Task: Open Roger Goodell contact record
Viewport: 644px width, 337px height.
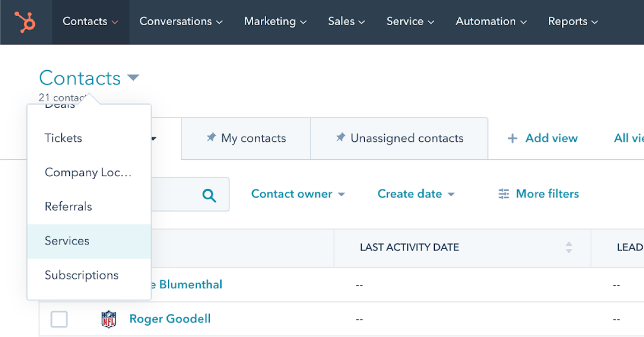Action: point(170,319)
